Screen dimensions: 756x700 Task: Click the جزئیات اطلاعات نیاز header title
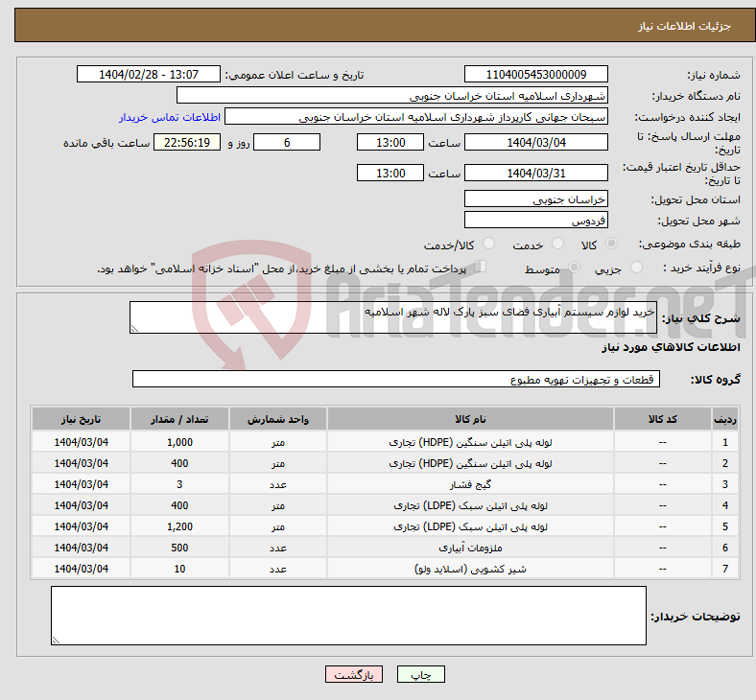(x=685, y=26)
